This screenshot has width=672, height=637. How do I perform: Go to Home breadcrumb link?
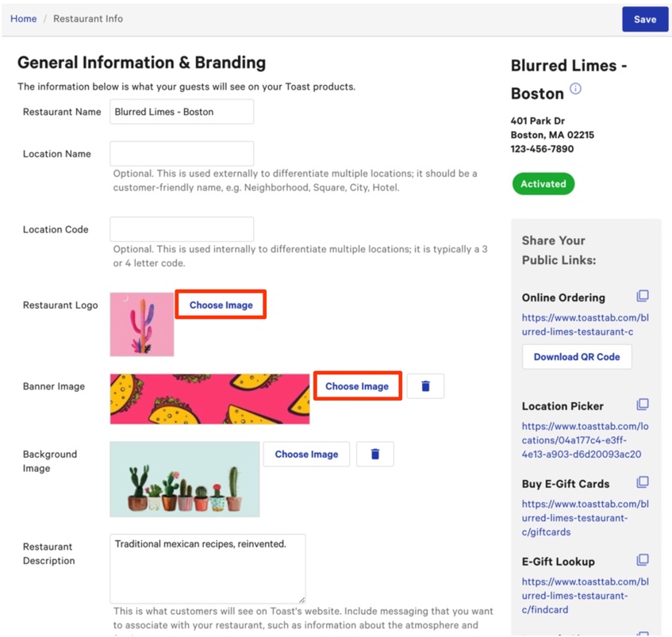(x=24, y=18)
